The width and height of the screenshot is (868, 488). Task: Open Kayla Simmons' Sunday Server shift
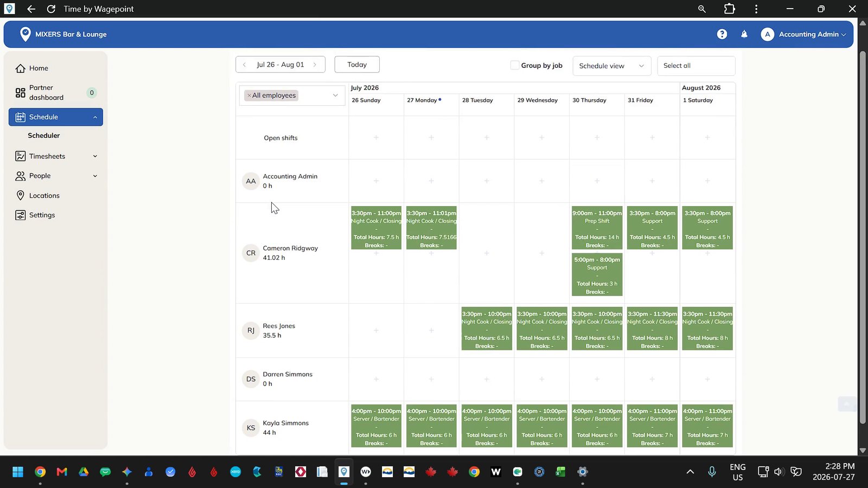click(x=376, y=426)
